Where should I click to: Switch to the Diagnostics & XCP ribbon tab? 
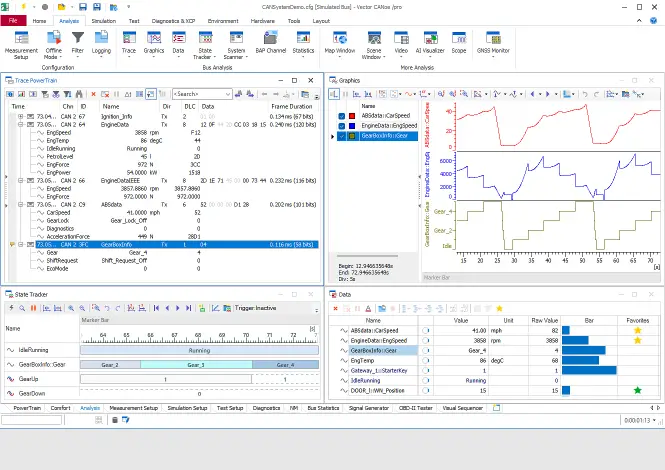pos(173,21)
